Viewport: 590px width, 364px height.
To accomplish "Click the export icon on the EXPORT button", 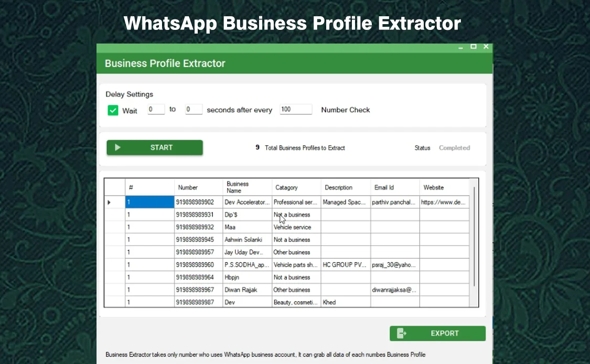I will (402, 333).
